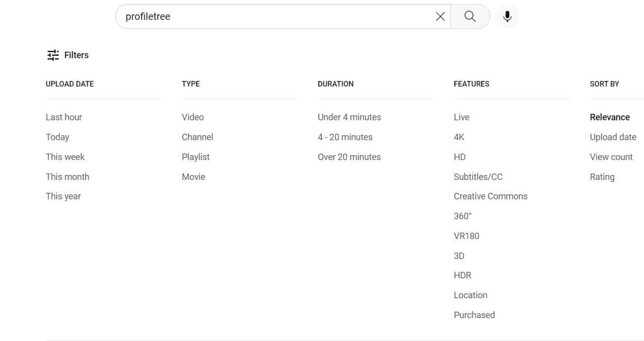The width and height of the screenshot is (644, 341).
Task: Enable the HDR feature filter
Action: coord(463,275)
